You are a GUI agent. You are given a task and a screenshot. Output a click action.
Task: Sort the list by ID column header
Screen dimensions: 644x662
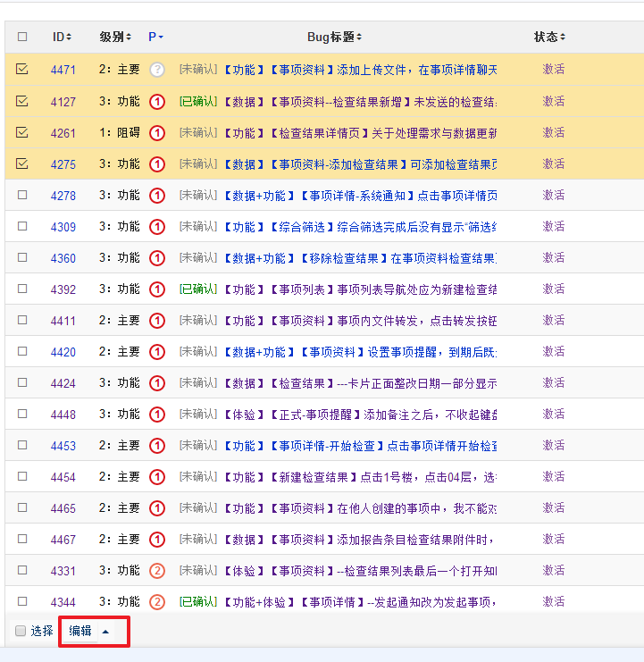click(x=62, y=37)
